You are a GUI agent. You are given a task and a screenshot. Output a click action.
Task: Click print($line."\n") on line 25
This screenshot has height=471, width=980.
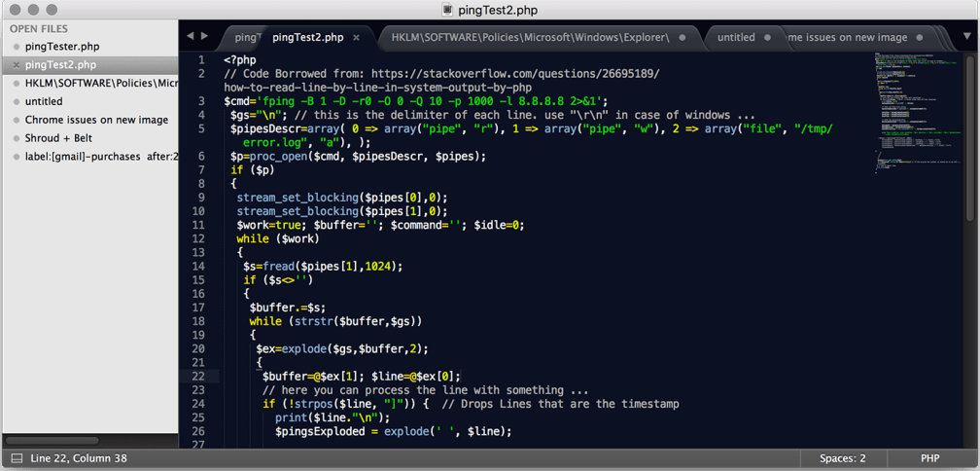(x=332, y=417)
